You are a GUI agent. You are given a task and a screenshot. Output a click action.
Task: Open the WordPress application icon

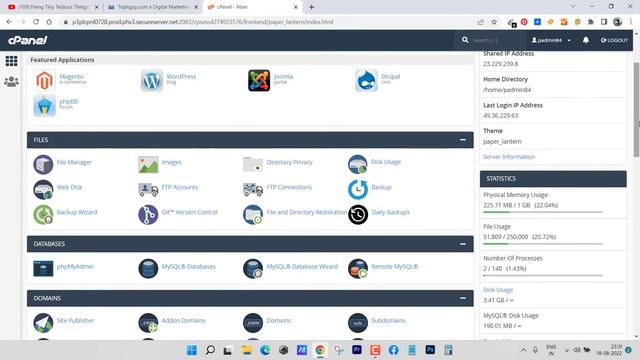151,80
